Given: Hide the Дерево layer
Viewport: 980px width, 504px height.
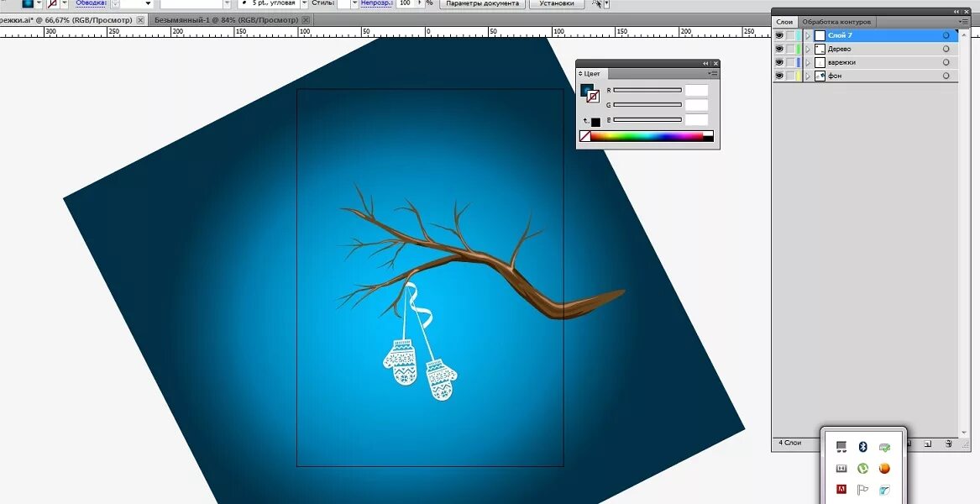Looking at the screenshot, I should pyautogui.click(x=779, y=49).
